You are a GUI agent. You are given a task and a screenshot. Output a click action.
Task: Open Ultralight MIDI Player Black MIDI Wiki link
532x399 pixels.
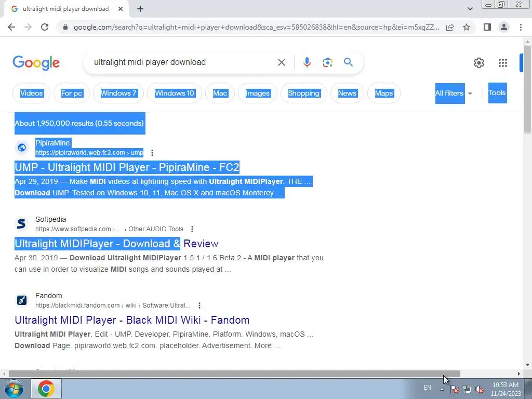[x=132, y=320]
